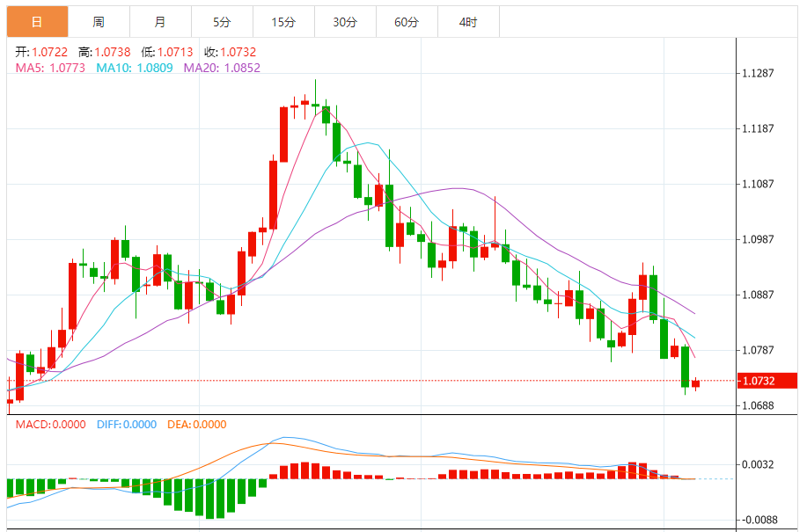Image resolution: width=807 pixels, height=532 pixels.
Task: Click the MA20: 1.0852 indicator label
Action: pyautogui.click(x=223, y=68)
